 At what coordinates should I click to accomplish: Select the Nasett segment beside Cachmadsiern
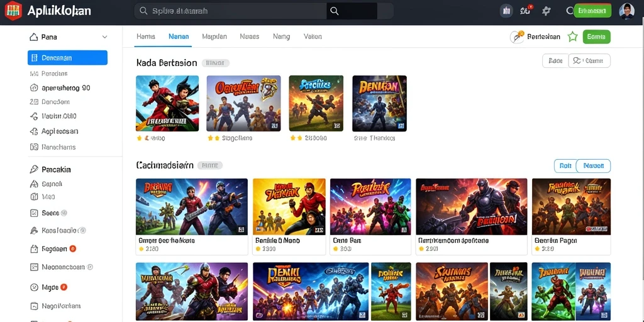click(x=594, y=166)
